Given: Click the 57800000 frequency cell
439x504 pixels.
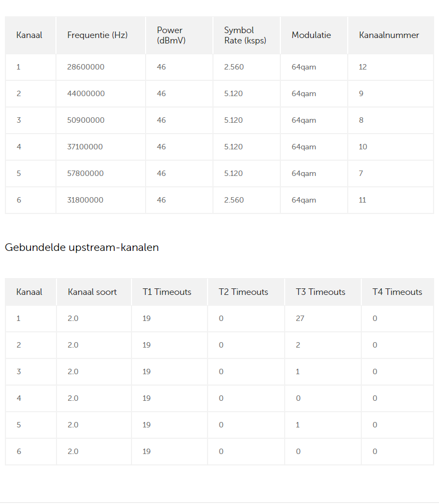Looking at the screenshot, I should tap(86, 173).
